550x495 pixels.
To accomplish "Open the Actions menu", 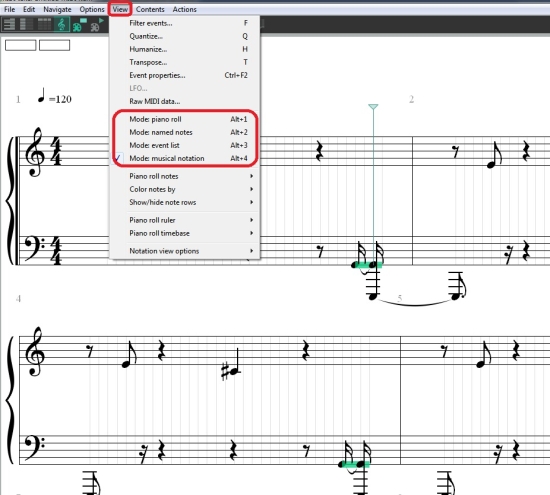I will (185, 9).
